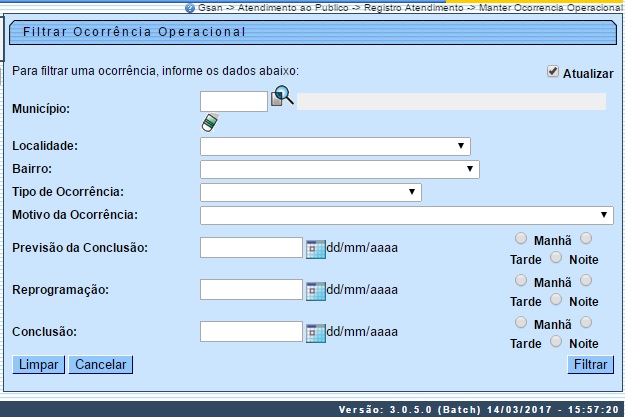Viewport: 625px width, 417px height.
Task: Select Manhã radio for Conclusão row
Action: click(521, 322)
